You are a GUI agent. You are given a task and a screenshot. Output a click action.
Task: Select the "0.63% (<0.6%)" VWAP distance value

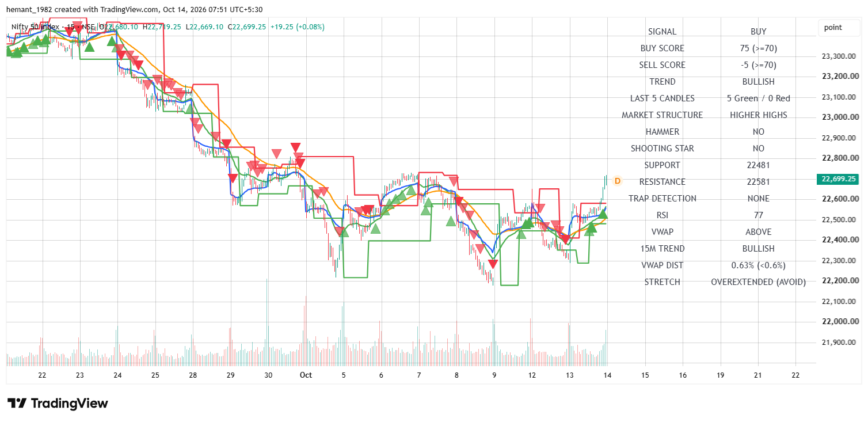coord(759,265)
